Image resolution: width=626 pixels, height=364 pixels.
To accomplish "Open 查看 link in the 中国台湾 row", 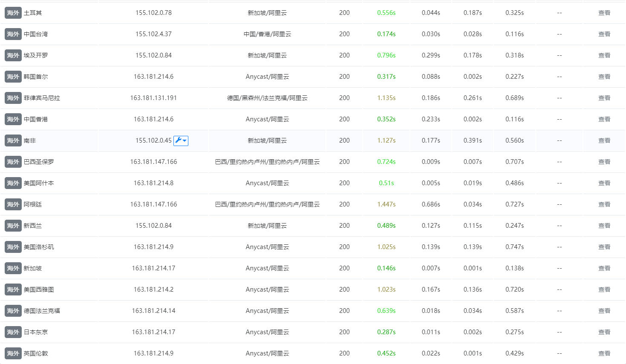I will [604, 34].
